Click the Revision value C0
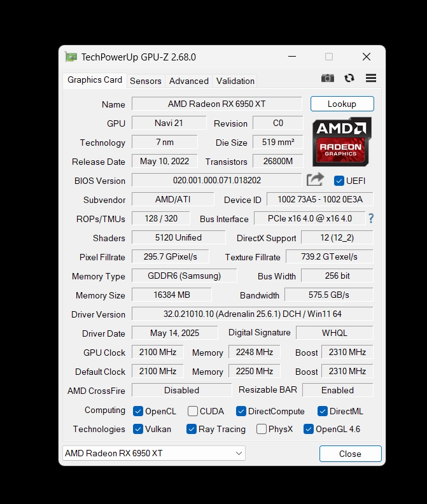The height and width of the screenshot is (504, 427). 278,123
